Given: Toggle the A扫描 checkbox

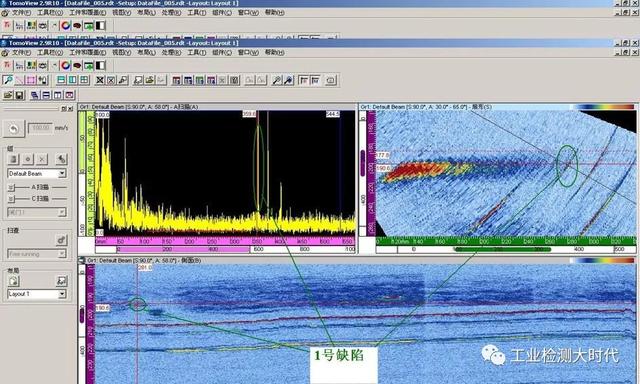Looking at the screenshot, I should (x=12, y=187).
